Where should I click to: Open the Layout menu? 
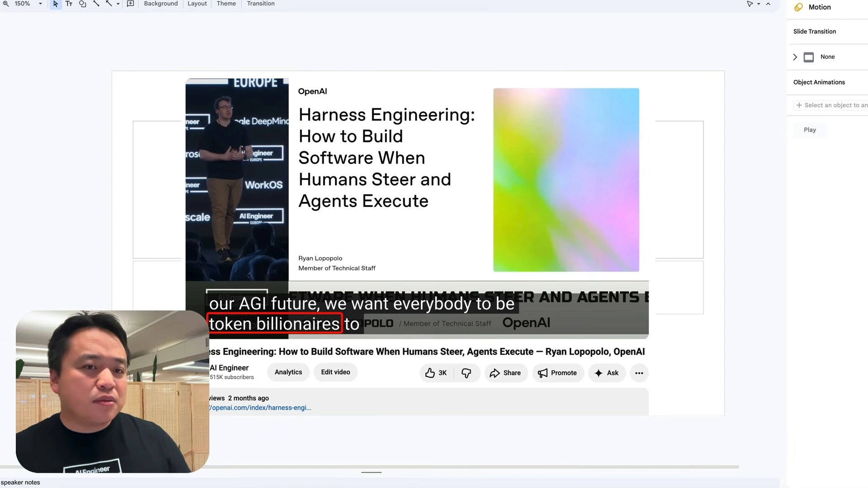point(197,4)
